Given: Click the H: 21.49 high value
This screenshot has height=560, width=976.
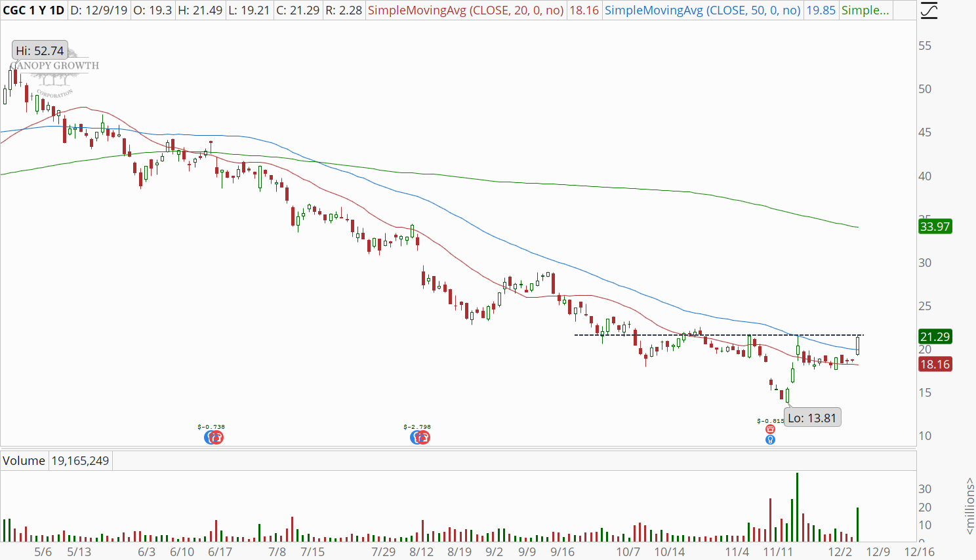Looking at the screenshot, I should (200, 10).
